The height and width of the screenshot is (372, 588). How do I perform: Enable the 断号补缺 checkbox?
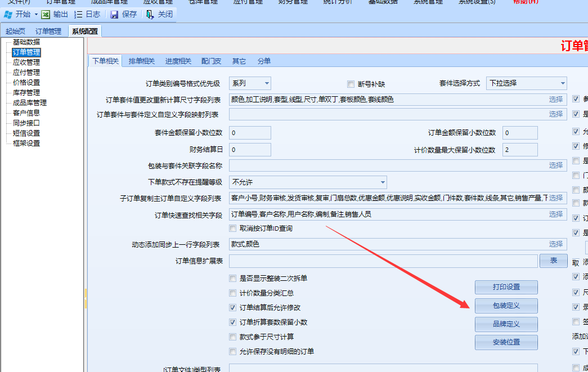point(351,84)
